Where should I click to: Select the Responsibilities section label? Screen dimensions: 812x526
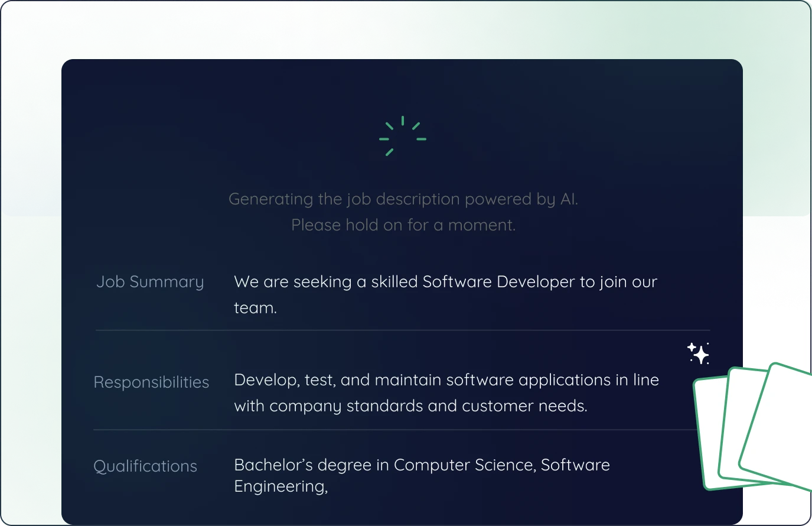click(151, 382)
